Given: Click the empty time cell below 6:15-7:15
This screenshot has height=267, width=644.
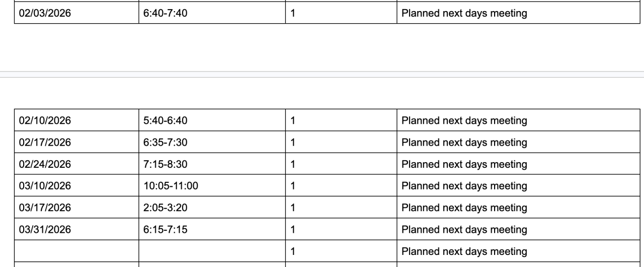Looking at the screenshot, I should [212, 251].
